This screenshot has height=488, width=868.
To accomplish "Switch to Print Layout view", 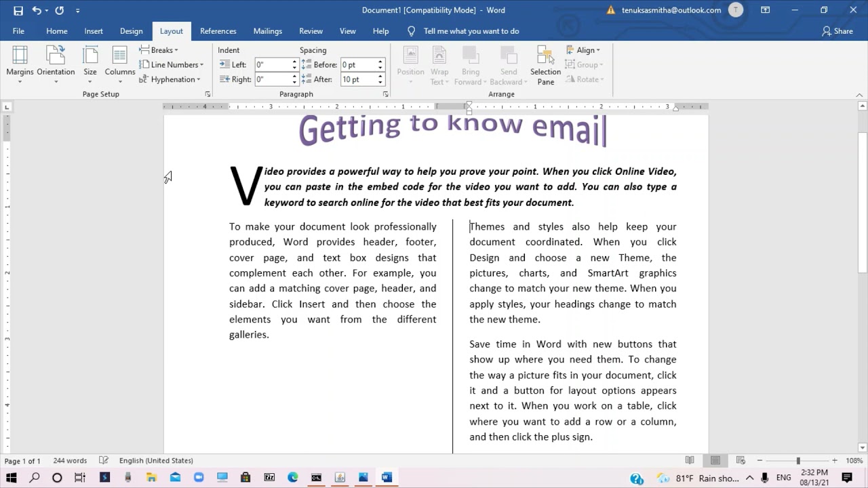I will coord(715,461).
